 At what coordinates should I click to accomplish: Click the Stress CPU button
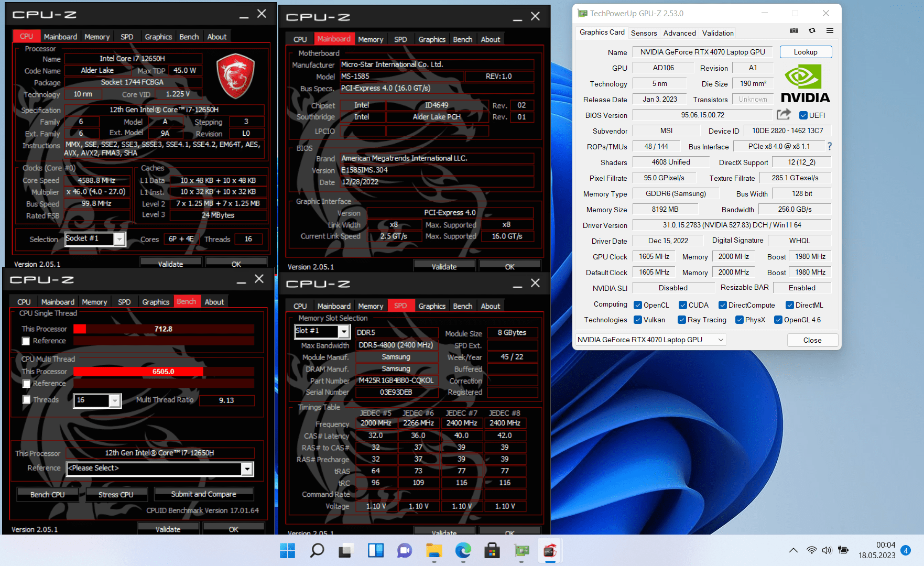point(116,494)
